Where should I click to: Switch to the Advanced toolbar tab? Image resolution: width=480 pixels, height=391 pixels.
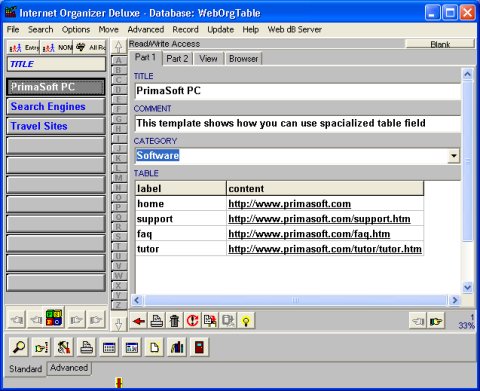pyautogui.click(x=69, y=368)
